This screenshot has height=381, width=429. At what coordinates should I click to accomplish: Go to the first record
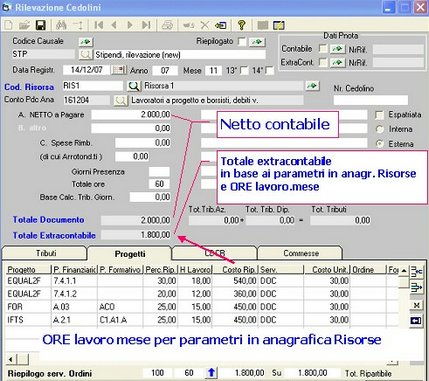(x=99, y=25)
